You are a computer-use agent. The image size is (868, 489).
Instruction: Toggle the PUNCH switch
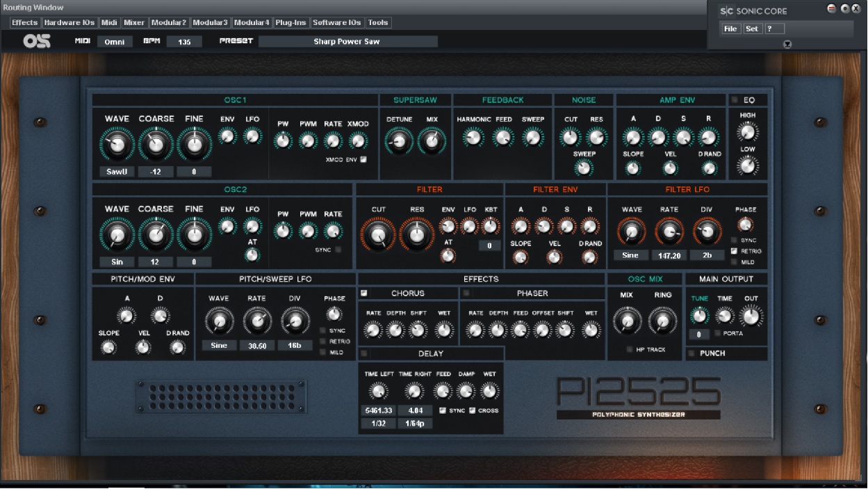pyautogui.click(x=691, y=353)
